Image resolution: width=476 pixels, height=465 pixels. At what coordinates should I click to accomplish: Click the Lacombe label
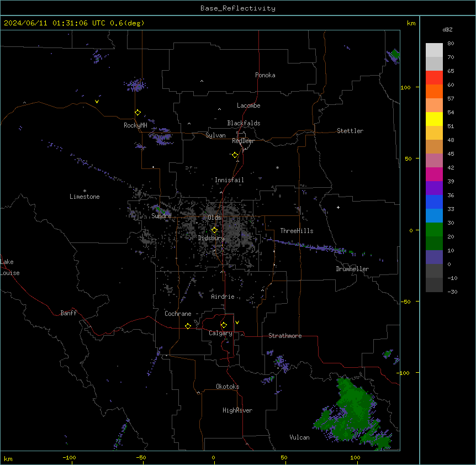tap(248, 105)
